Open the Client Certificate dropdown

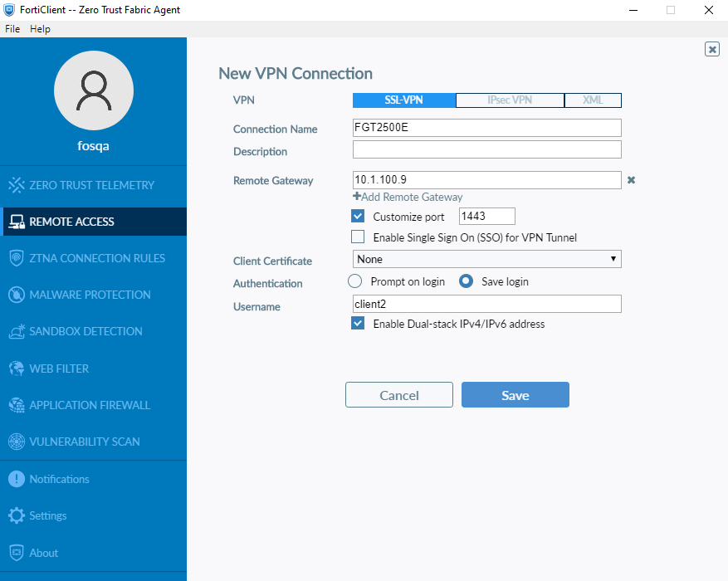pyautogui.click(x=486, y=259)
